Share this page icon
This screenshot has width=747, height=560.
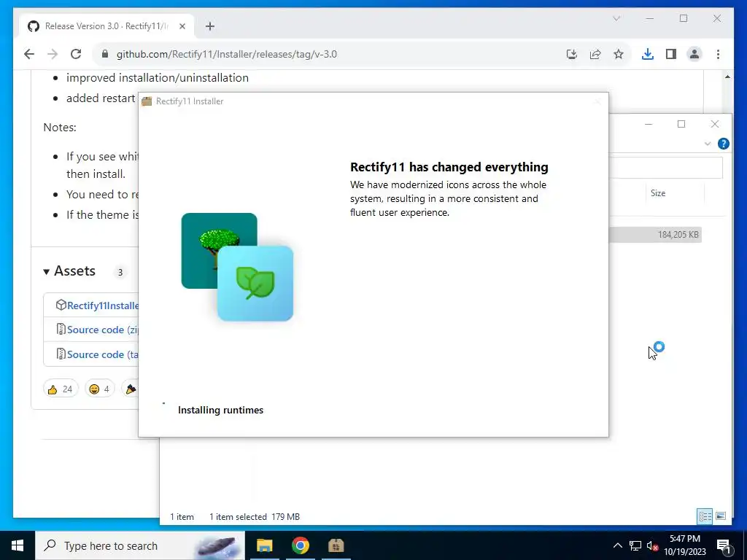[595, 54]
